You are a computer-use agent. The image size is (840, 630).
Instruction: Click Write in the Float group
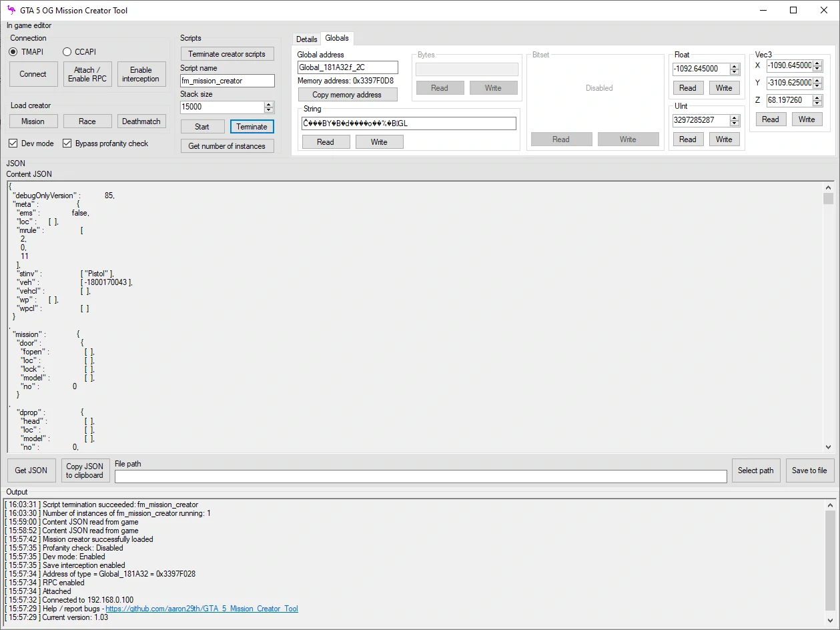(724, 88)
